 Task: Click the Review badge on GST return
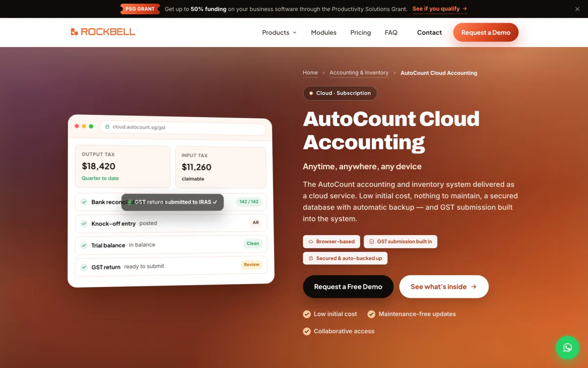pos(252,264)
